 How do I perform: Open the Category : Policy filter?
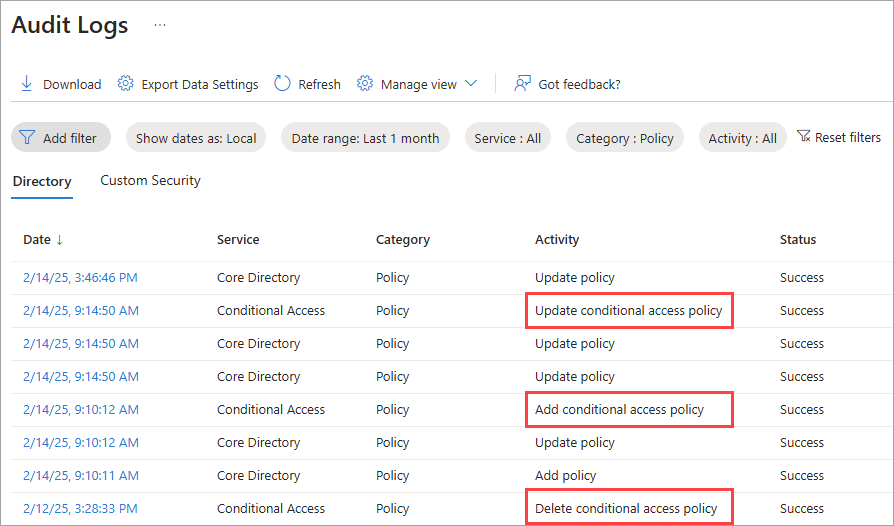625,138
